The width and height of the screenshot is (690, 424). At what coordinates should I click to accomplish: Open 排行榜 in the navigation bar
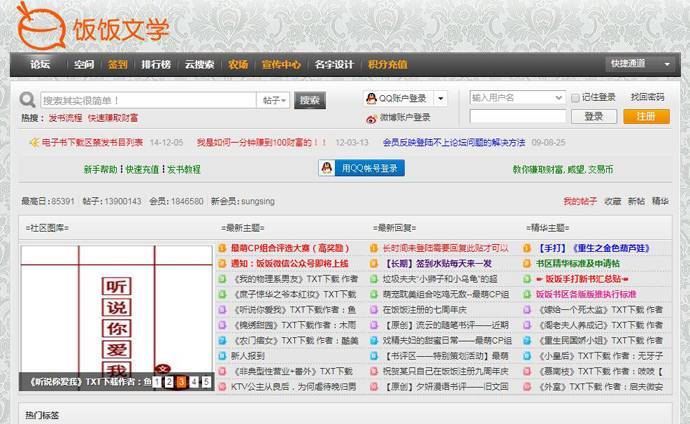(155, 64)
